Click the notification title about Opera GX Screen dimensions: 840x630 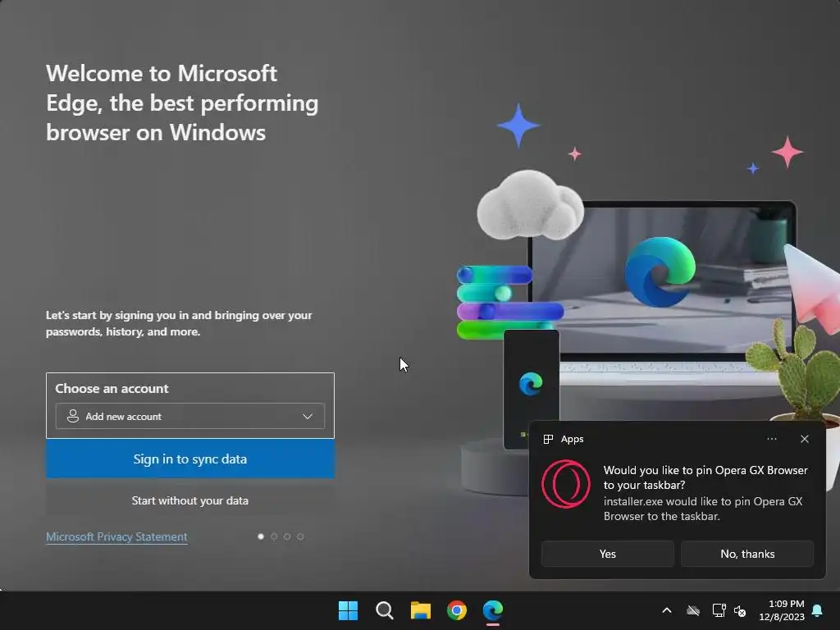(x=705, y=477)
